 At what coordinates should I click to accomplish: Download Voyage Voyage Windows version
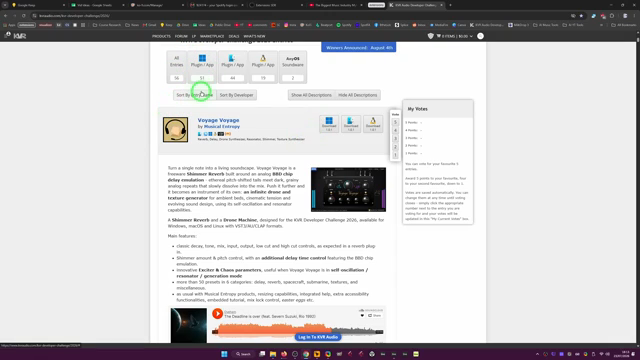[x=329, y=124]
